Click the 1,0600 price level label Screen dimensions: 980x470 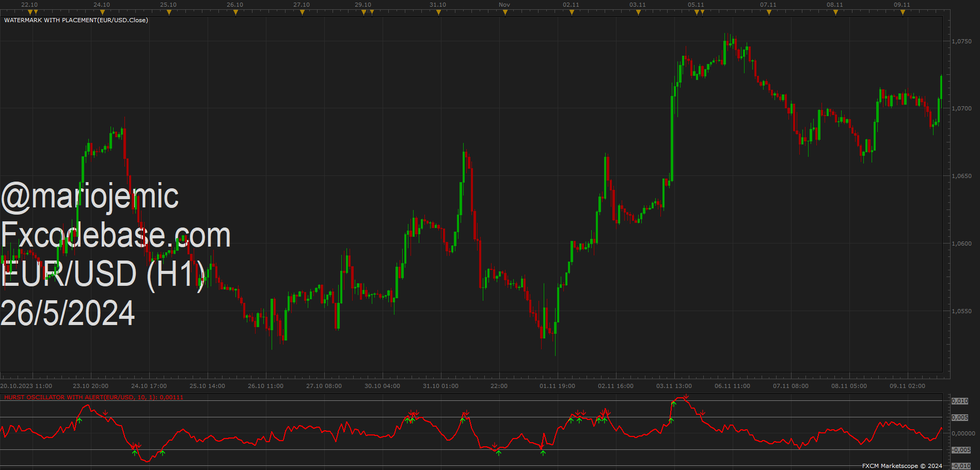961,244
